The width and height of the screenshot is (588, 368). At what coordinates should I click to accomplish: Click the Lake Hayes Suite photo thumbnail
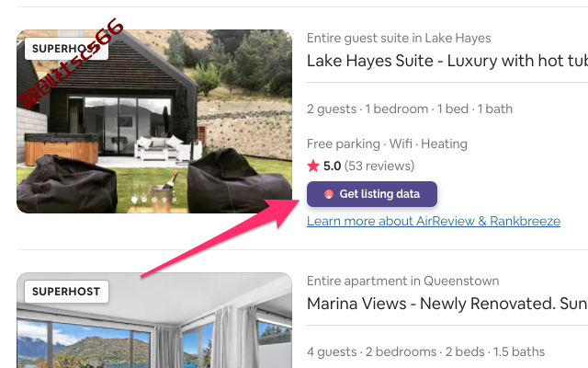coord(154,121)
